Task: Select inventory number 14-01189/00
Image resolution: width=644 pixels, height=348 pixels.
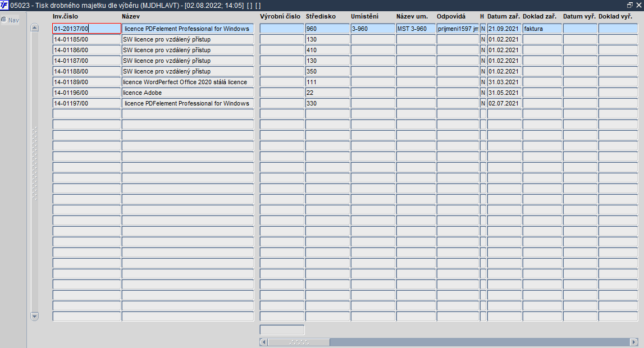Action: pyautogui.click(x=86, y=81)
